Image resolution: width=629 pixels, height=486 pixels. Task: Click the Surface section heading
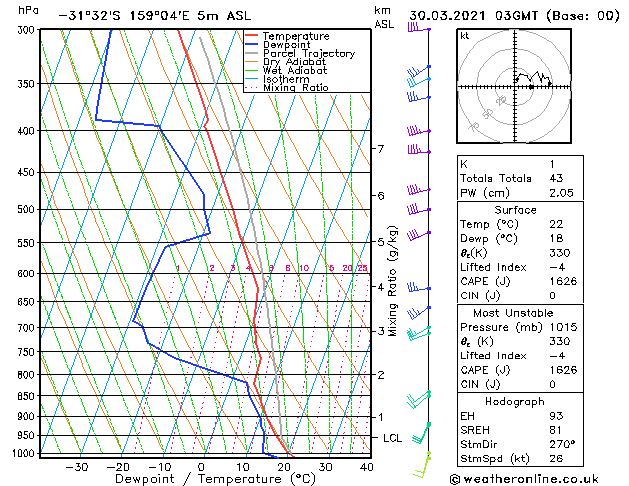[515, 210]
